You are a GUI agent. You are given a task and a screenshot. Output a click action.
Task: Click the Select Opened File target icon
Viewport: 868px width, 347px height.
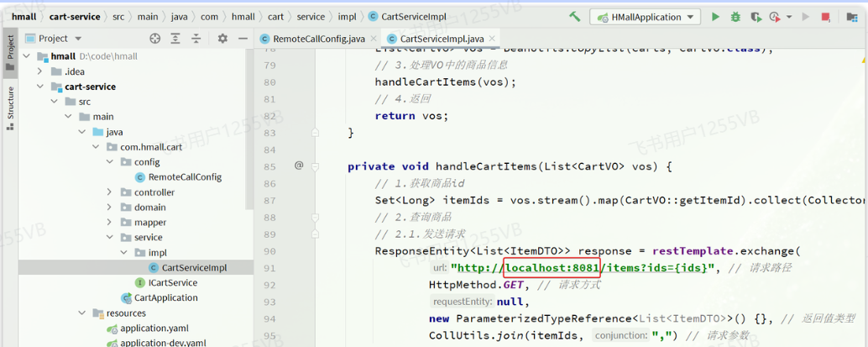coord(155,39)
